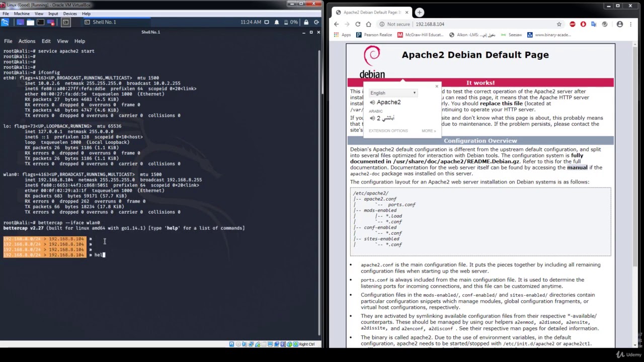
Task: Open the Apps shortcut in bookmarks bar
Action: pyautogui.click(x=342, y=35)
